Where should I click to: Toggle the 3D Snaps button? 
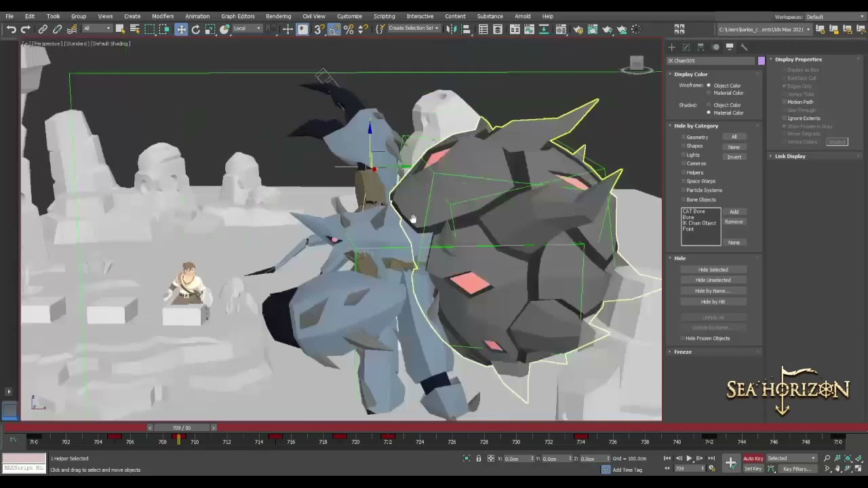tap(319, 29)
